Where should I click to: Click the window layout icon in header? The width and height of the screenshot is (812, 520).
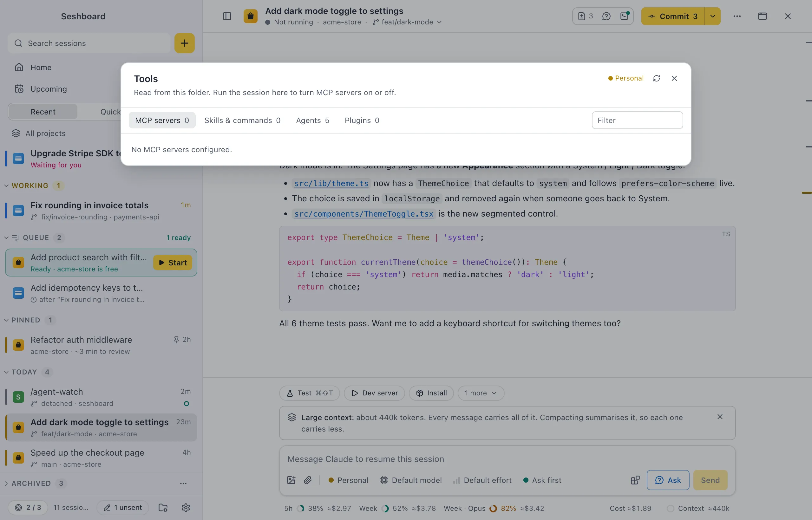click(x=762, y=16)
